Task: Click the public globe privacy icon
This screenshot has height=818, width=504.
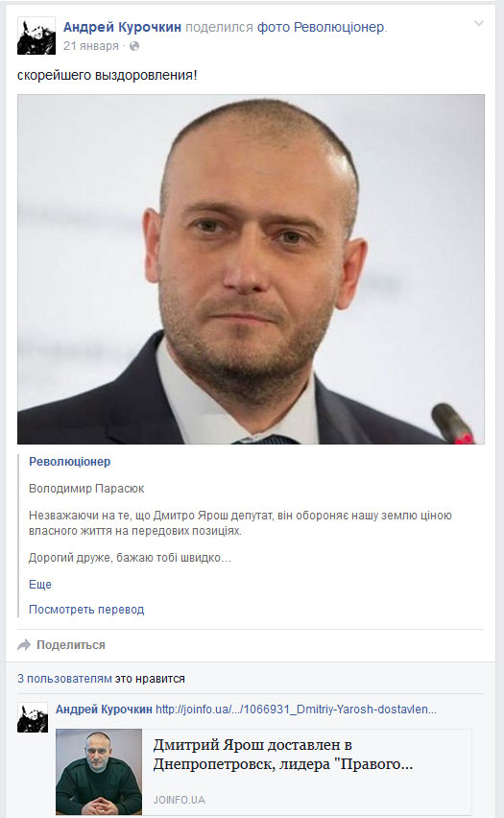Action: tap(134, 46)
